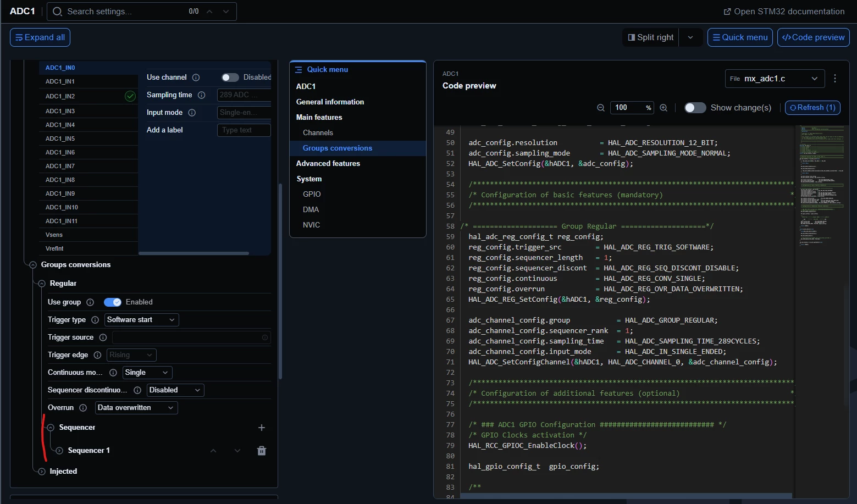
Task: Click info icon next to Use group
Action: [90, 302]
